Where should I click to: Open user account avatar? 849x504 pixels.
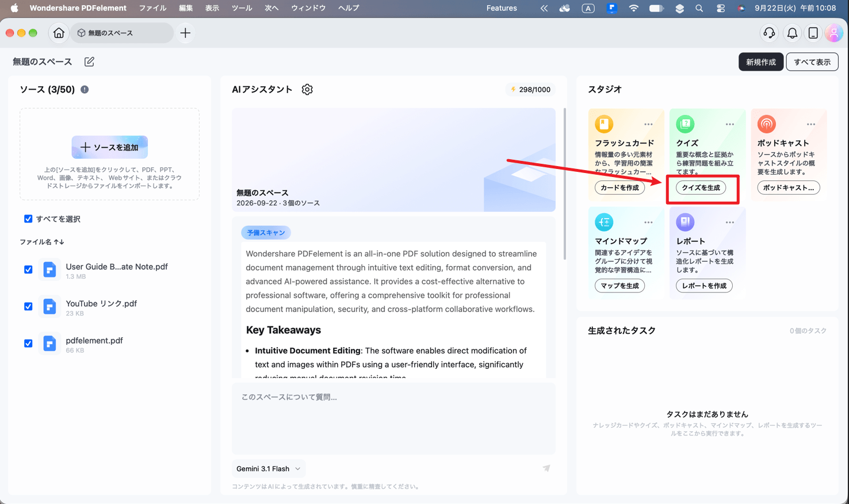833,33
